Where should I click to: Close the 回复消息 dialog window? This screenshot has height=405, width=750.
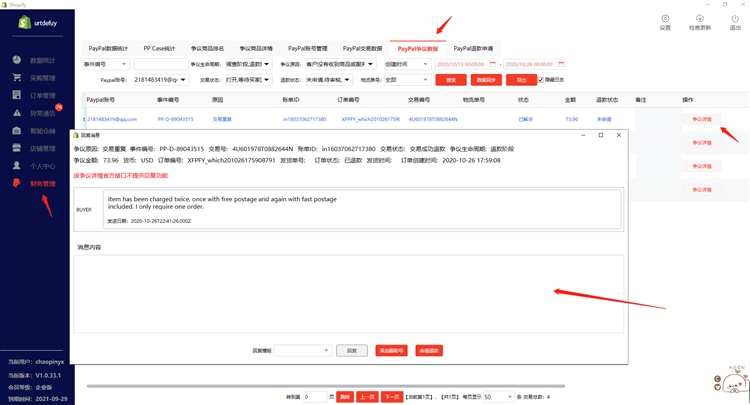pyautogui.click(x=618, y=135)
